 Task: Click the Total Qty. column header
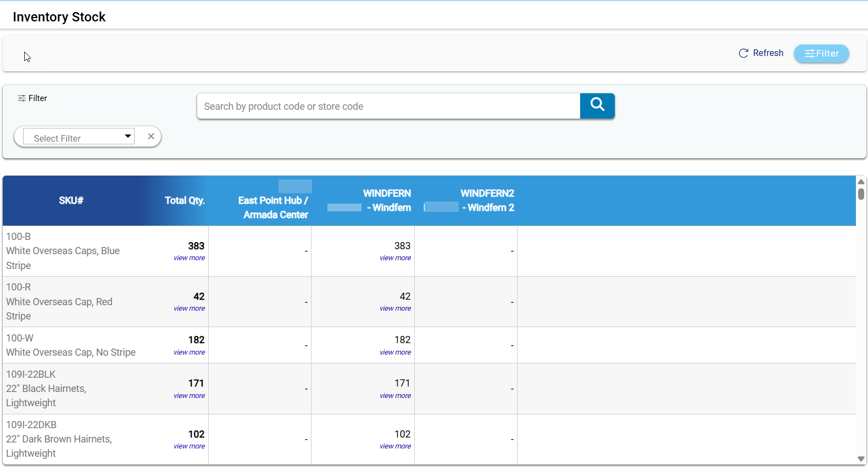[x=185, y=201]
